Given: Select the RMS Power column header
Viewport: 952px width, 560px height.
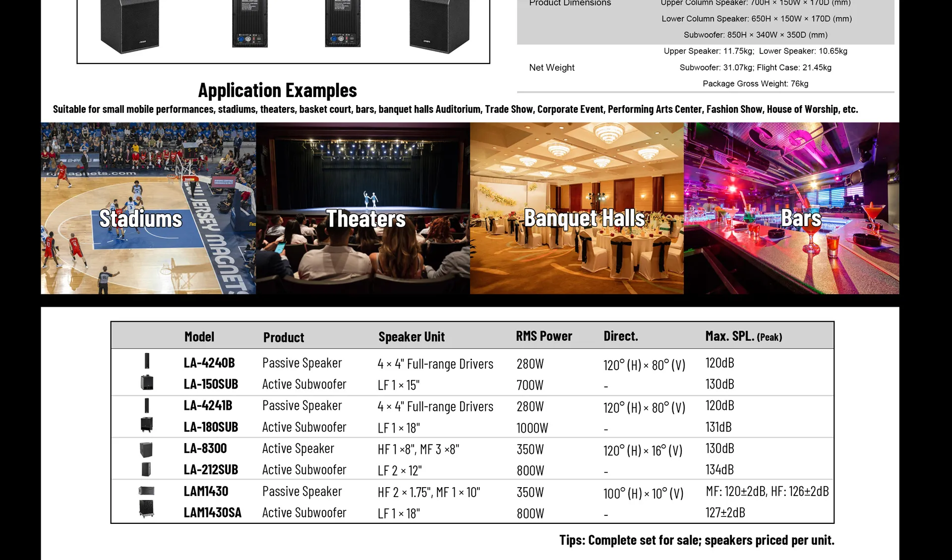Looking at the screenshot, I should click(x=544, y=336).
